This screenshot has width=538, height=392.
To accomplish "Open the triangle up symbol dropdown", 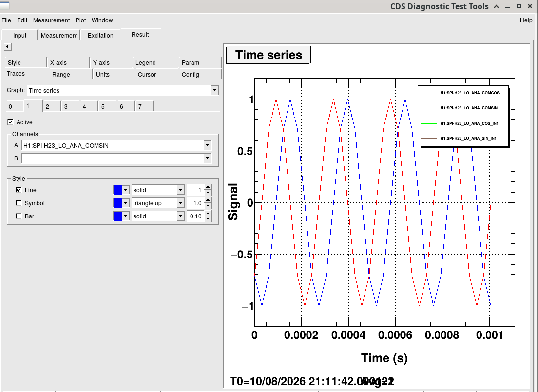I will (180, 203).
